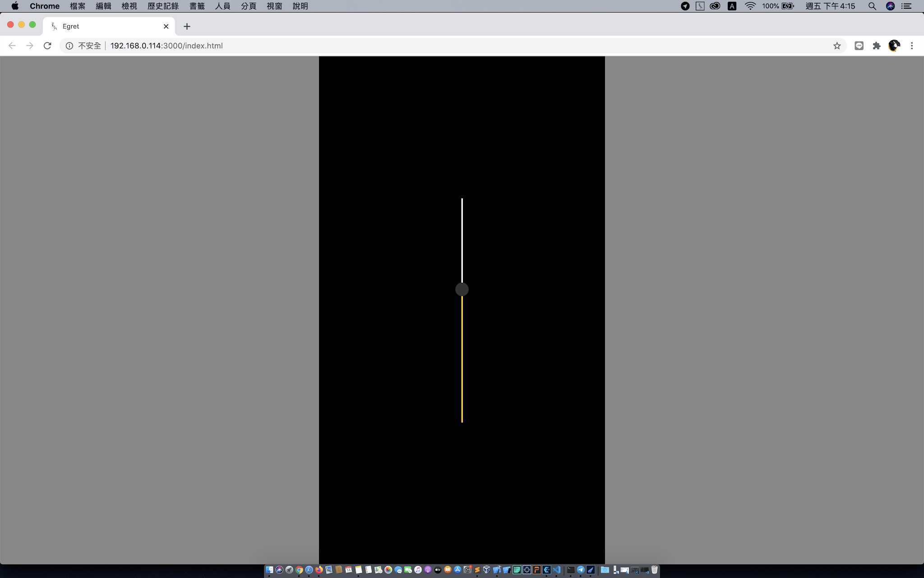Image resolution: width=924 pixels, height=578 pixels.
Task: Click the slider knob in the Egret game
Action: [x=462, y=289]
